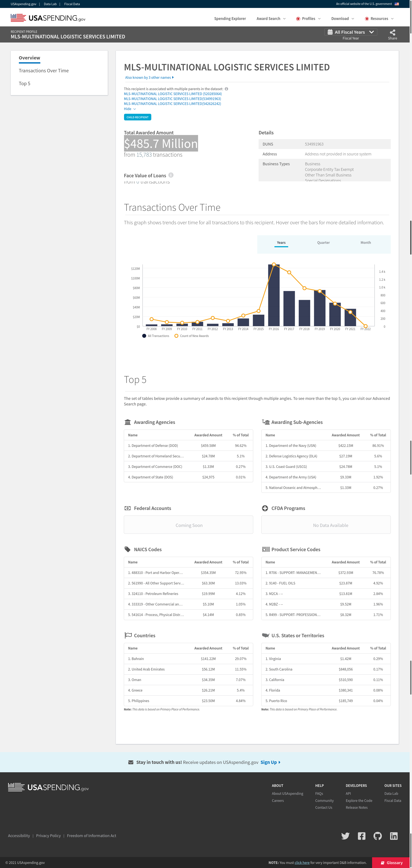412x868 pixels.
Task: Jump to Transactions Over Time section
Action: tap(44, 70)
